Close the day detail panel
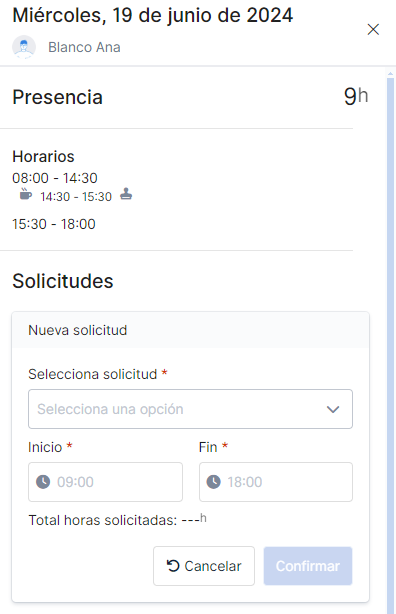The height and width of the screenshot is (614, 396). [x=373, y=29]
